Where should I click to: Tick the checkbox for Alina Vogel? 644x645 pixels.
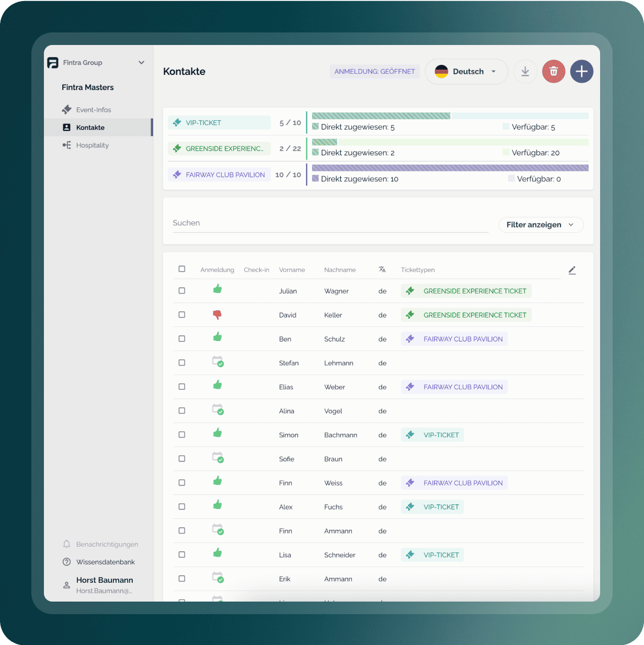(x=182, y=411)
